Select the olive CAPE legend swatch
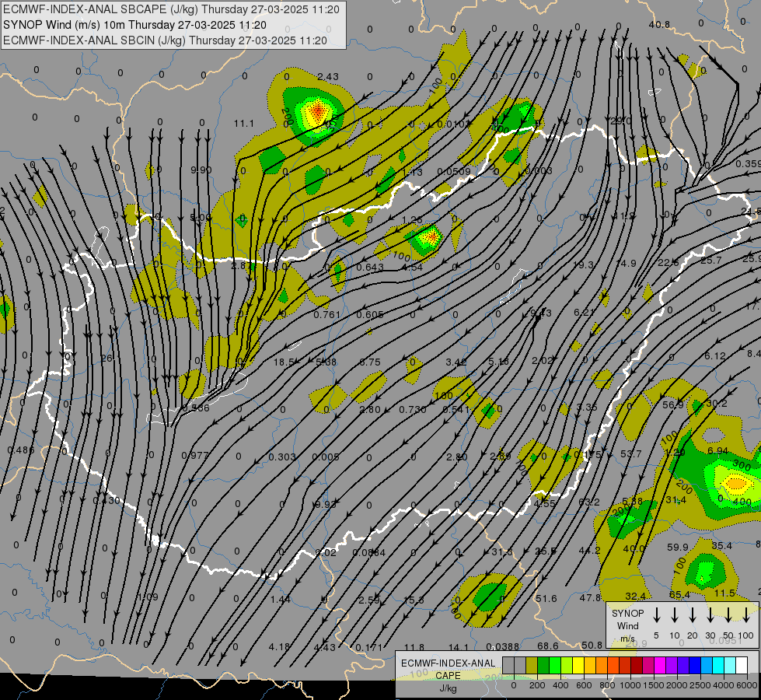This screenshot has width=761, height=700. (532, 666)
